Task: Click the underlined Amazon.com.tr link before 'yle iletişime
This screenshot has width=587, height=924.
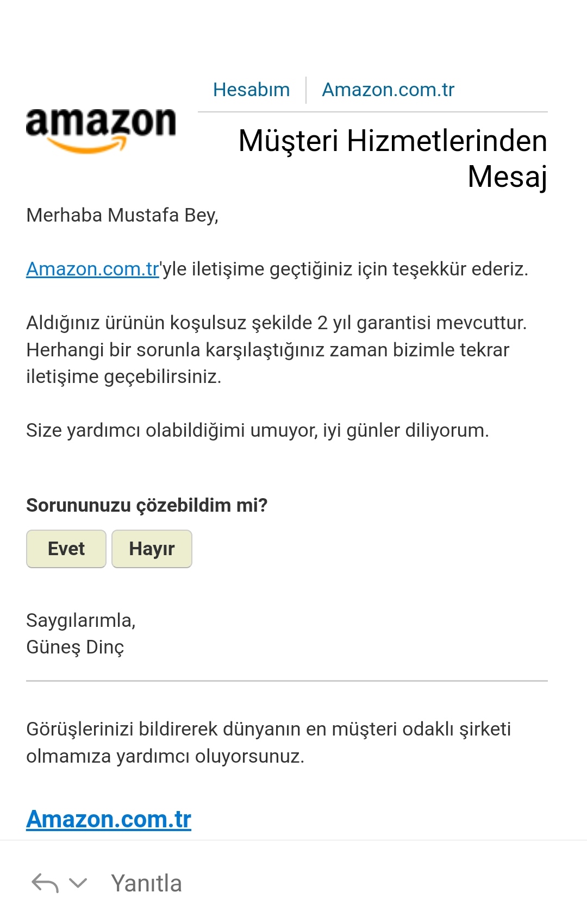Action: (x=92, y=269)
